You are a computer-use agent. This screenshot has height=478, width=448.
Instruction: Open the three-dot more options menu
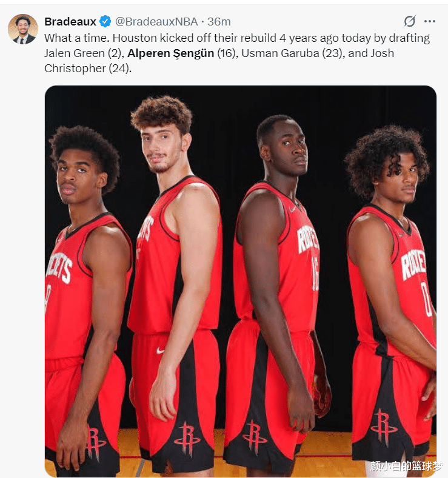pyautogui.click(x=430, y=21)
